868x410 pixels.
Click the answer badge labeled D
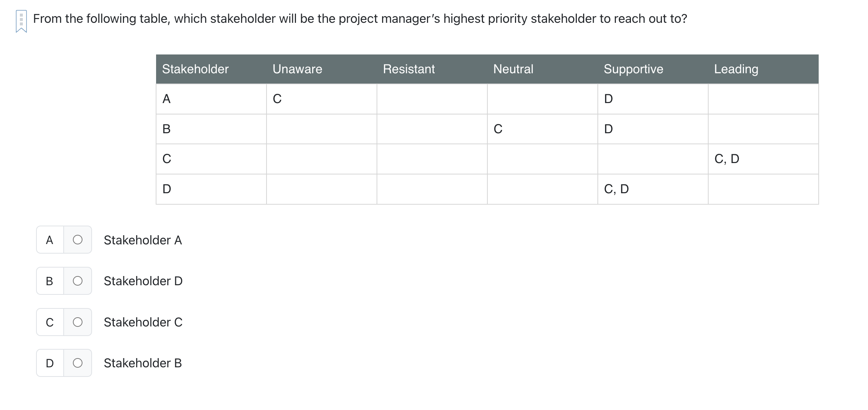pyautogui.click(x=50, y=363)
